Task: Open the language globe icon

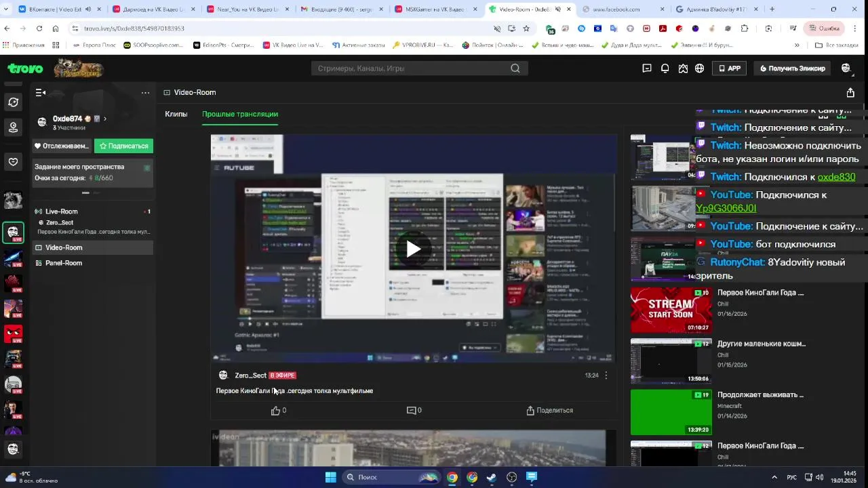Action: (x=699, y=68)
